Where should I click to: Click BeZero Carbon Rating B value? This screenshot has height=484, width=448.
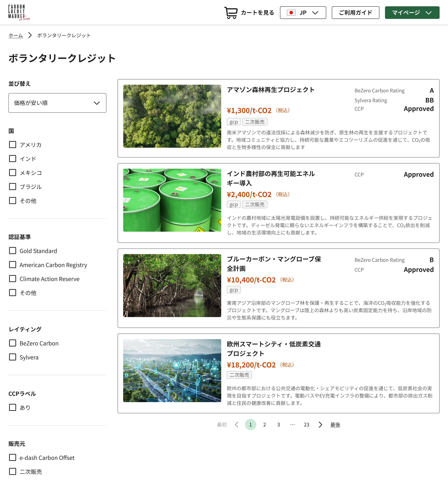click(x=432, y=260)
